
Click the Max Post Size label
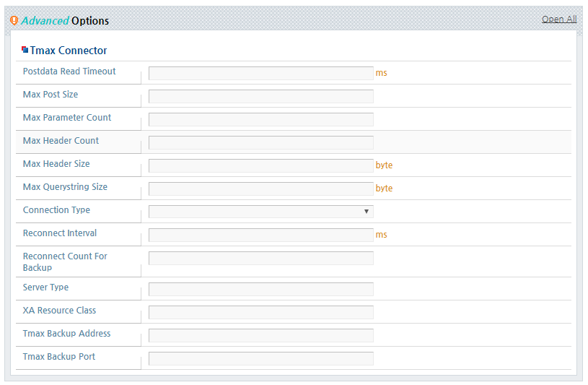coord(51,95)
